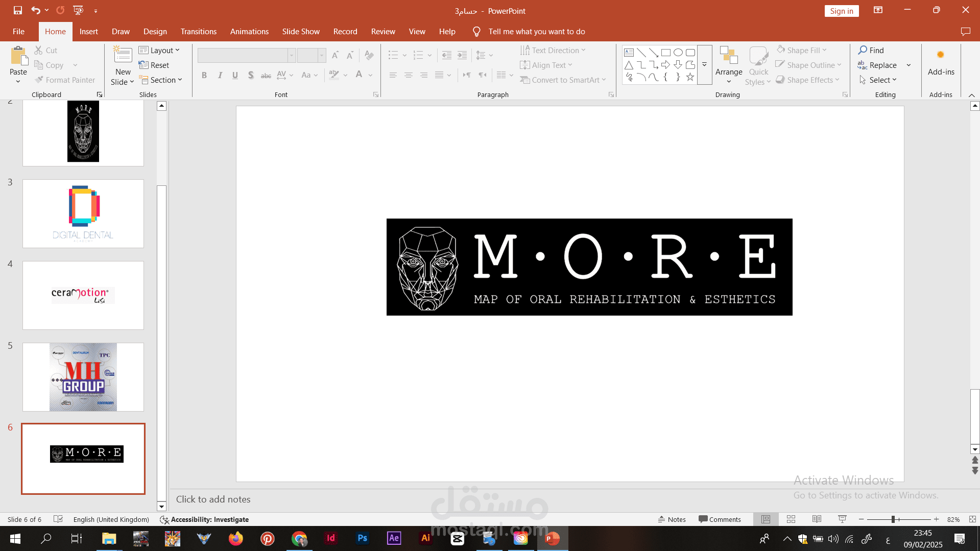
Task: Select the MH Group slide 5 thumbnail
Action: tap(83, 377)
